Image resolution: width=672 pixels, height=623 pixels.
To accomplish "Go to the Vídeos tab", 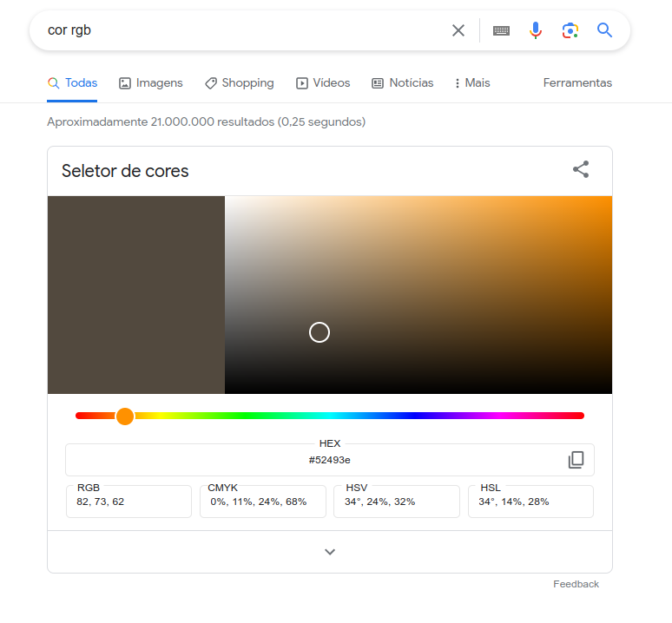I will tap(323, 82).
